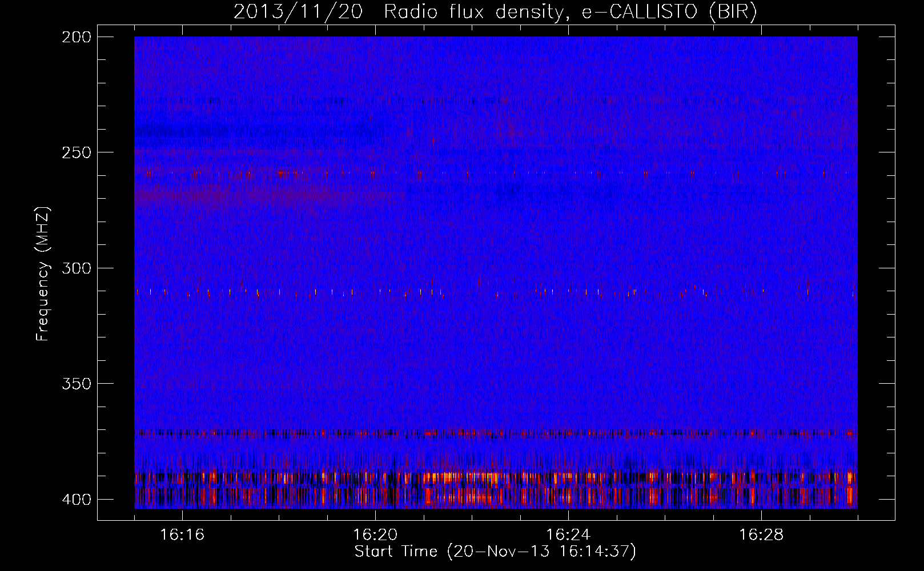Select the 200 frequency tick label
Viewport: 924px width, 571px height.
[77, 37]
